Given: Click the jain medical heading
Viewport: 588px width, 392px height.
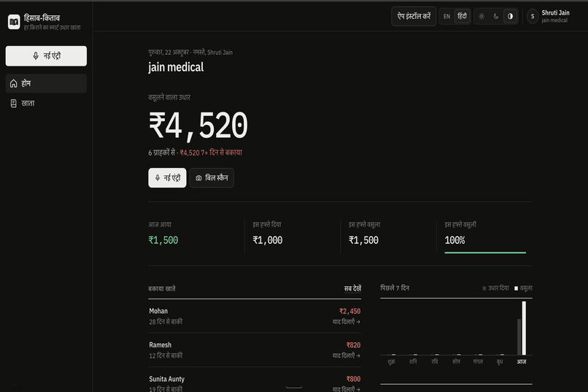Looking at the screenshot, I should coord(176,67).
